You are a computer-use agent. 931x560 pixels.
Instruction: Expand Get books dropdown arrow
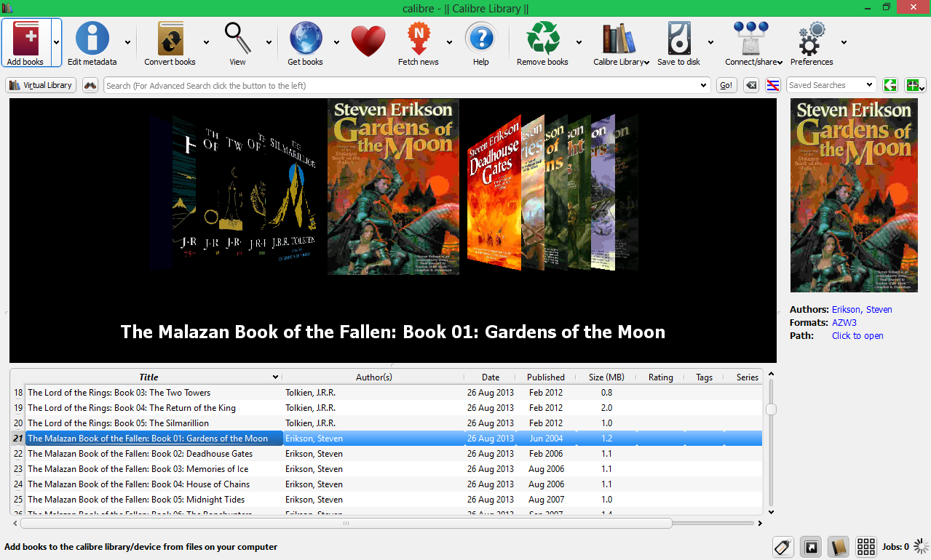[336, 42]
